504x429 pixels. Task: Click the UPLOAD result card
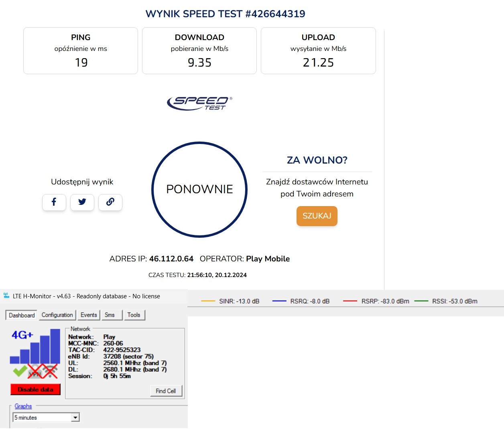click(x=318, y=51)
